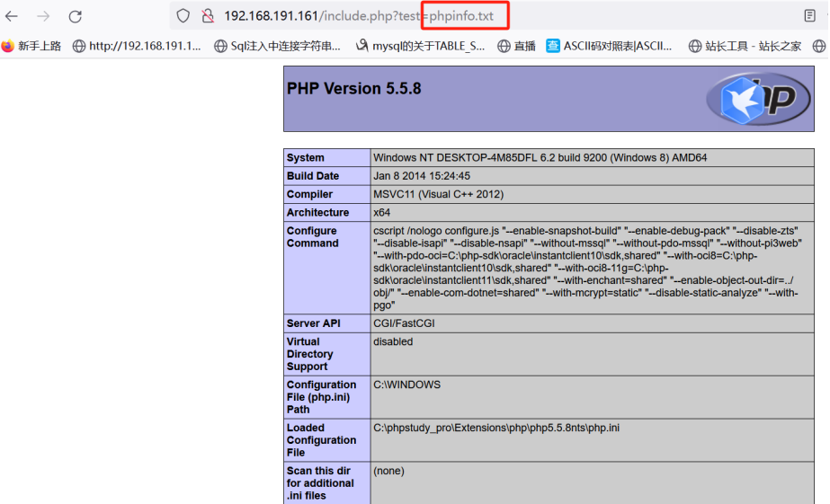830x504 pixels.
Task: Toggle reader view icon in address bar
Action: (x=809, y=16)
